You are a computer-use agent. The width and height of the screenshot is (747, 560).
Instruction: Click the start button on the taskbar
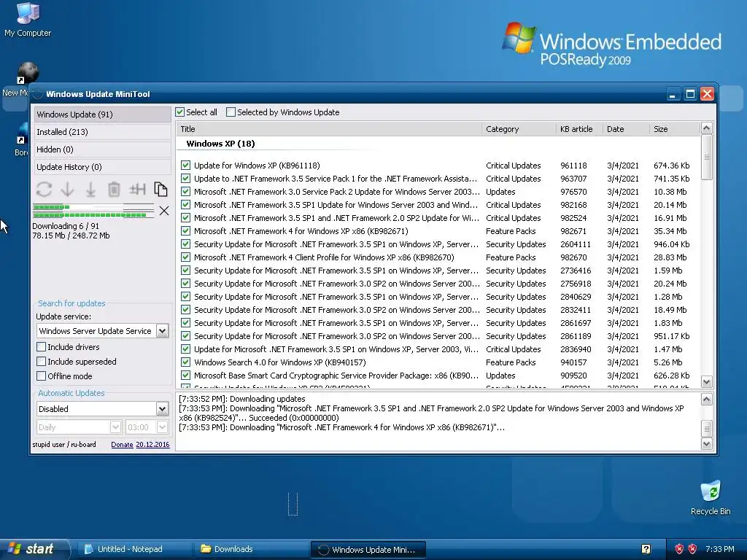[34, 549]
